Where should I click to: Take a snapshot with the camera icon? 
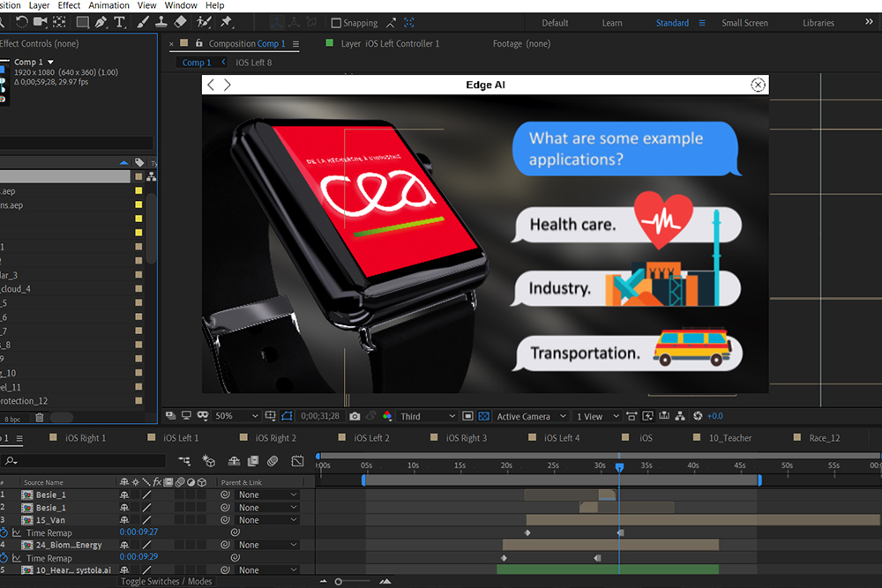click(x=355, y=416)
